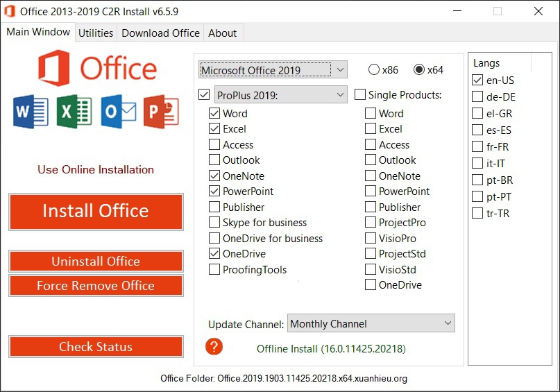Switch to the Utilities tab

click(x=96, y=33)
